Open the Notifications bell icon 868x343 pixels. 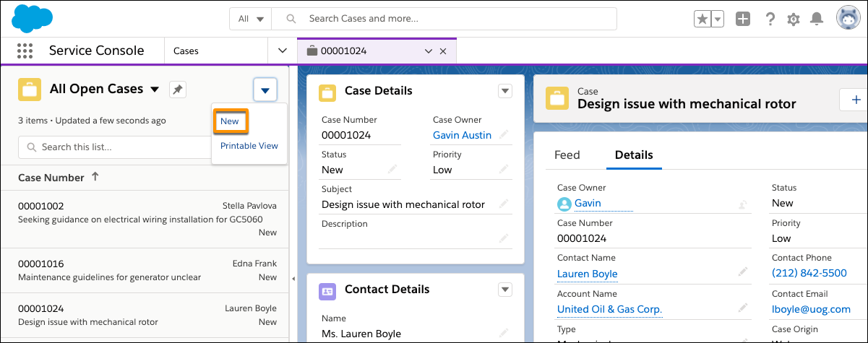coord(817,19)
